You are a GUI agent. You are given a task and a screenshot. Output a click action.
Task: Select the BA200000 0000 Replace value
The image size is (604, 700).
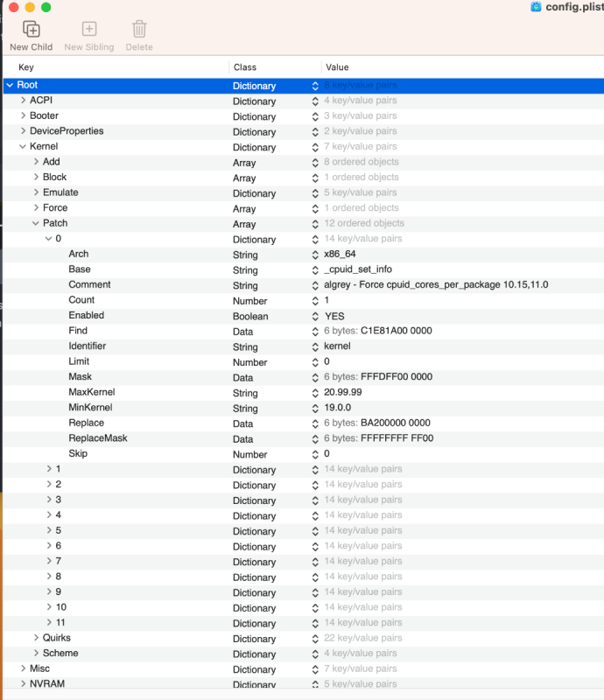tap(396, 423)
